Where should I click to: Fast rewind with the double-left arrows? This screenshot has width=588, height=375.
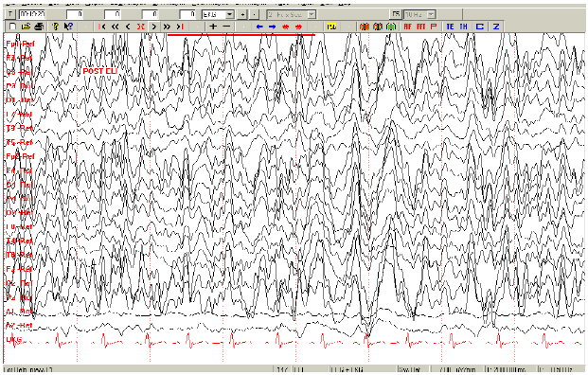[115, 27]
